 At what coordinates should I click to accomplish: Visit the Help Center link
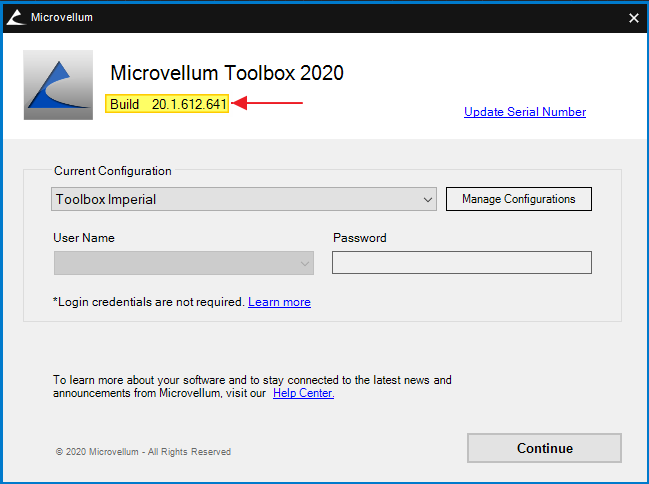pyautogui.click(x=303, y=393)
